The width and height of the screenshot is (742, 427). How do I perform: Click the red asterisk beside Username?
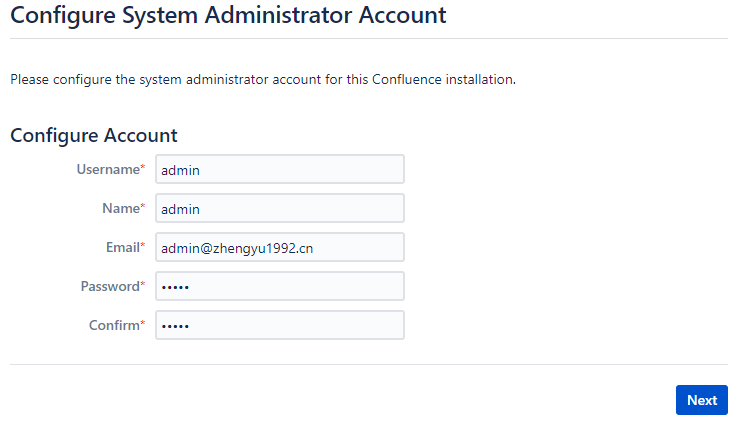click(x=142, y=167)
